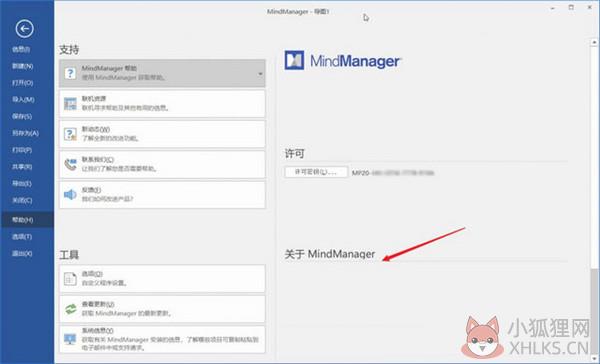The width and height of the screenshot is (600, 364).
Task: Click 关闭(C) in the sidebar
Action: 22,200
